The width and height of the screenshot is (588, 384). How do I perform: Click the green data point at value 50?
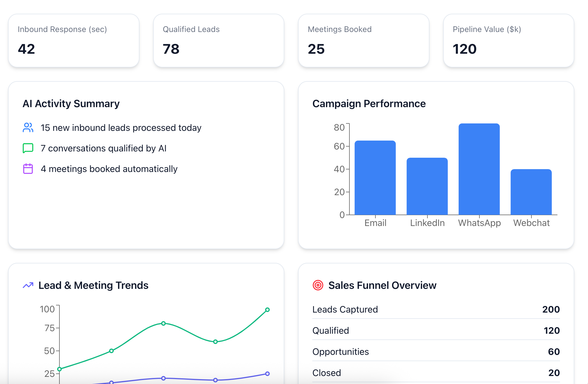click(x=111, y=351)
